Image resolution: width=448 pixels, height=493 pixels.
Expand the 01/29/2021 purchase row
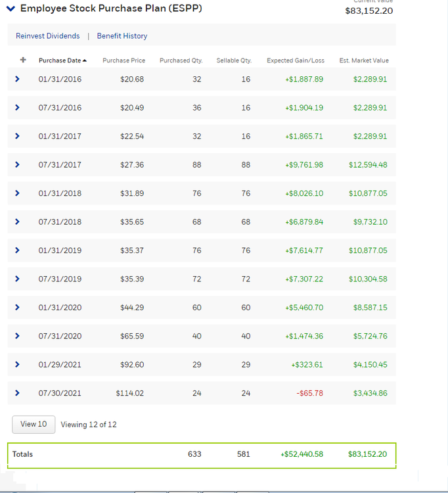17,364
